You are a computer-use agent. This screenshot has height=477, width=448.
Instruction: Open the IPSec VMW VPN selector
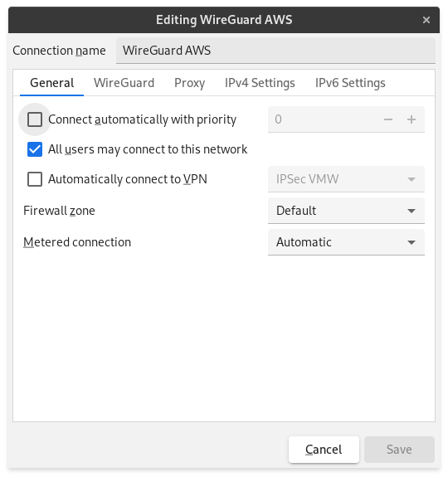[x=346, y=179]
